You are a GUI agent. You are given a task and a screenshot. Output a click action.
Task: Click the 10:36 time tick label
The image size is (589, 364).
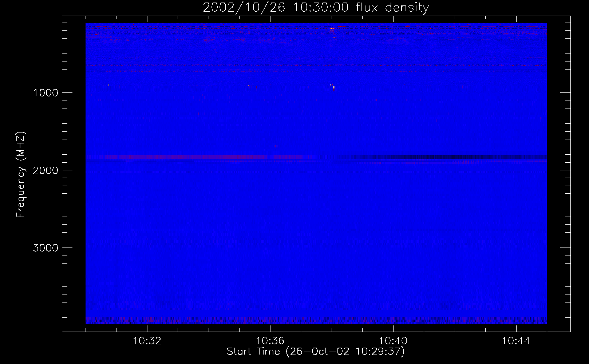270,341
